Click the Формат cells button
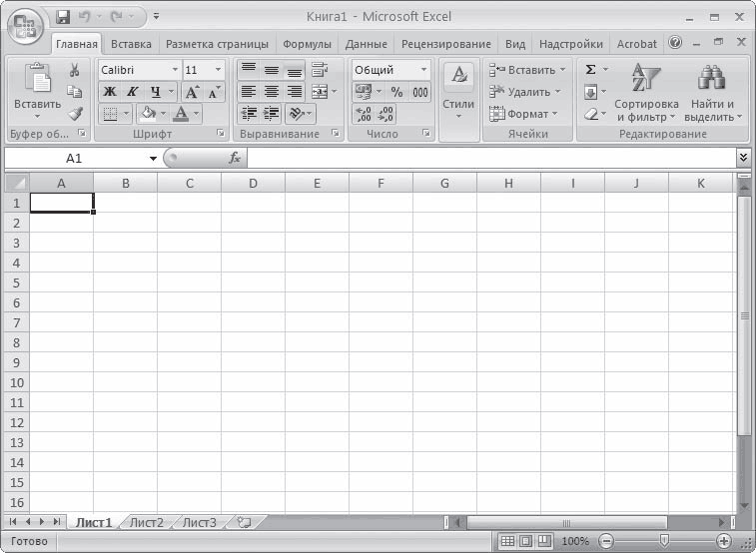Image resolution: width=756 pixels, height=553 pixels. (523, 114)
